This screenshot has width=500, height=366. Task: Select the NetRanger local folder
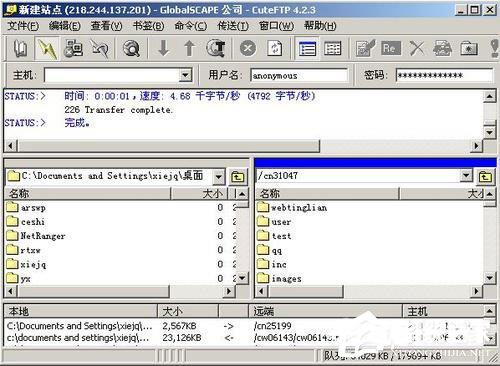point(36,236)
